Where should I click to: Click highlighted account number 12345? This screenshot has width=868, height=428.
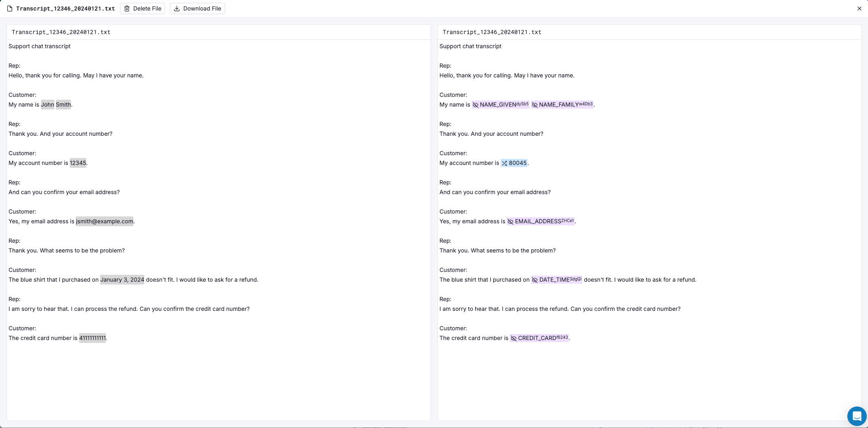pos(78,163)
